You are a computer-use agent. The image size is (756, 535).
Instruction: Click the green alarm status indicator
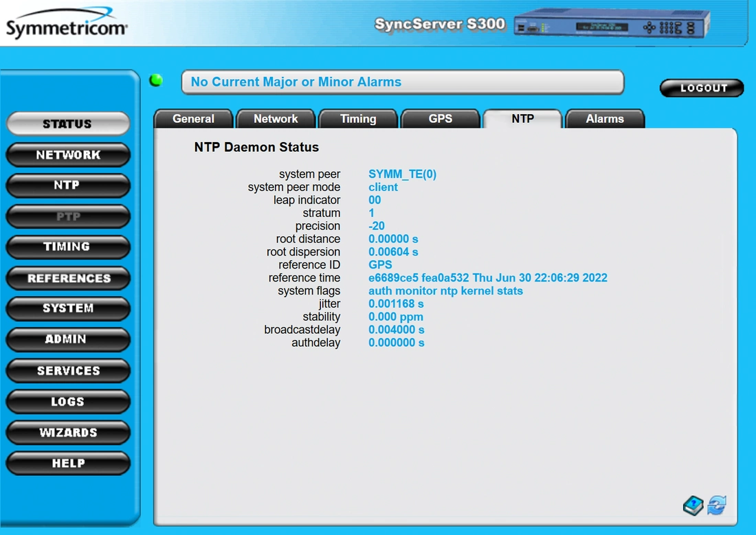click(x=156, y=80)
